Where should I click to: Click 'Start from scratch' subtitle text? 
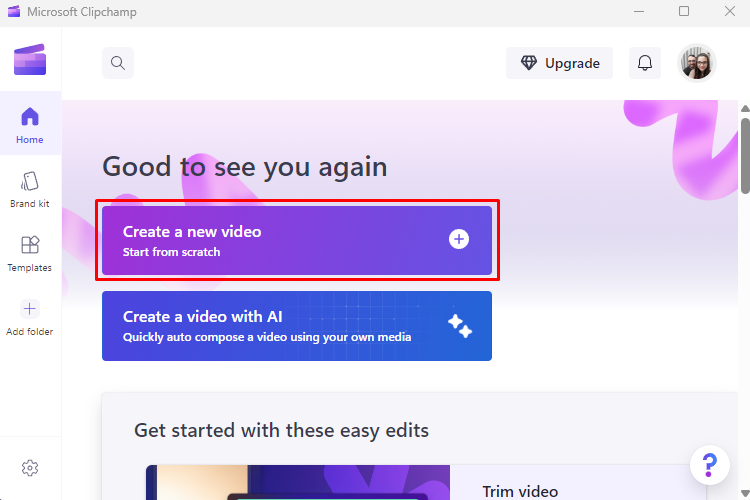(171, 252)
